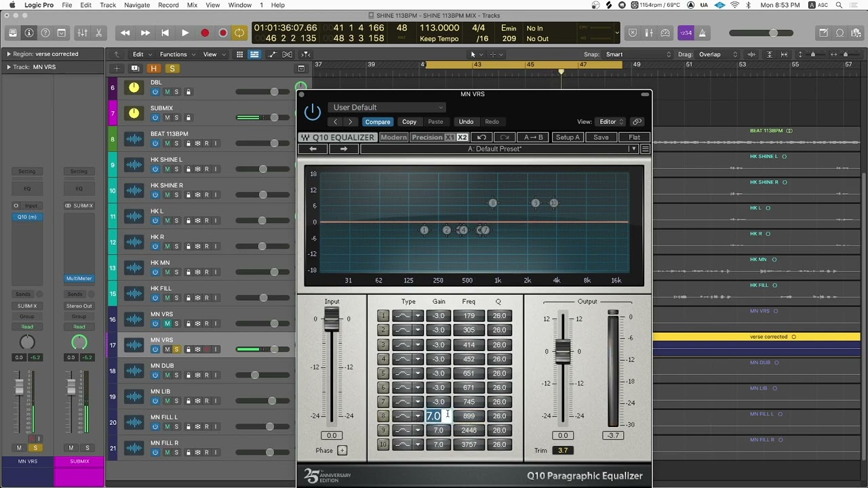
Task: Open the View Editor dropdown
Action: (611, 122)
